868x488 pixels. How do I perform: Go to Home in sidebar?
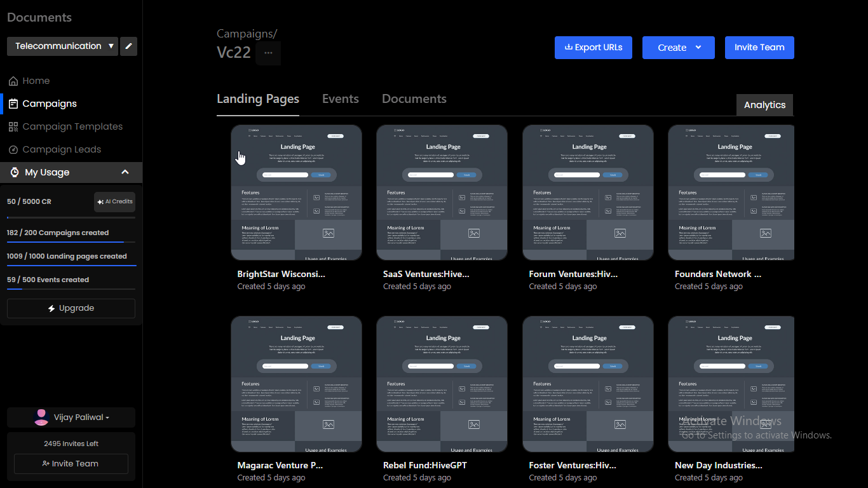[29, 81]
